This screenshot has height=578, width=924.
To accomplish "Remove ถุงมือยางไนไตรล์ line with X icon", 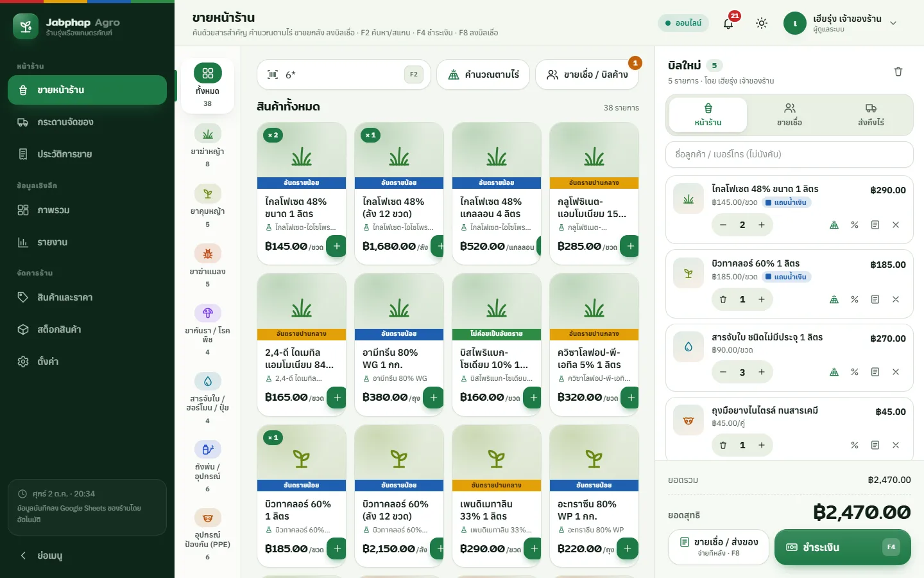I will (x=896, y=445).
